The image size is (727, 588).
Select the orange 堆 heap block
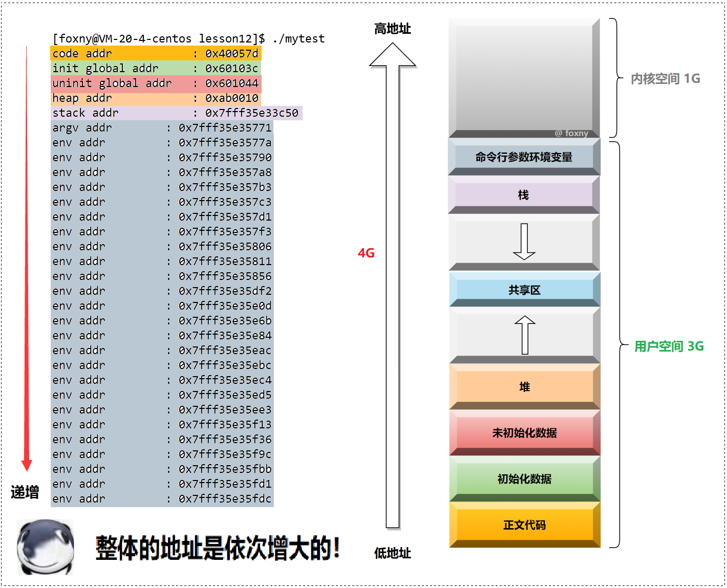(x=524, y=387)
